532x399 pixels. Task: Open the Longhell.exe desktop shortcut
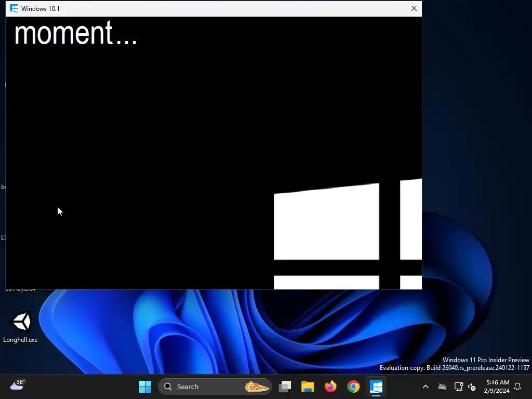click(x=20, y=327)
